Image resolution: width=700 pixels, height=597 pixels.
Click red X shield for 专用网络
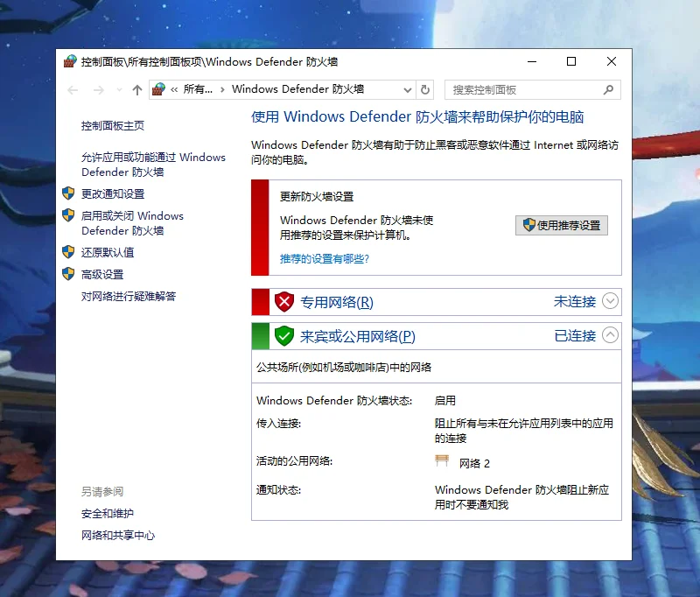[283, 302]
